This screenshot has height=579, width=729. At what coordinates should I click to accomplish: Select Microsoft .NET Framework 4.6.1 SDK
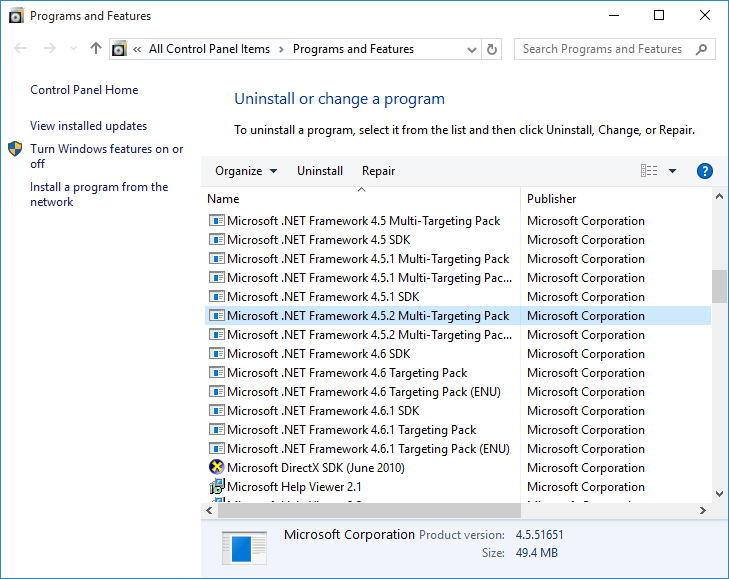click(323, 411)
